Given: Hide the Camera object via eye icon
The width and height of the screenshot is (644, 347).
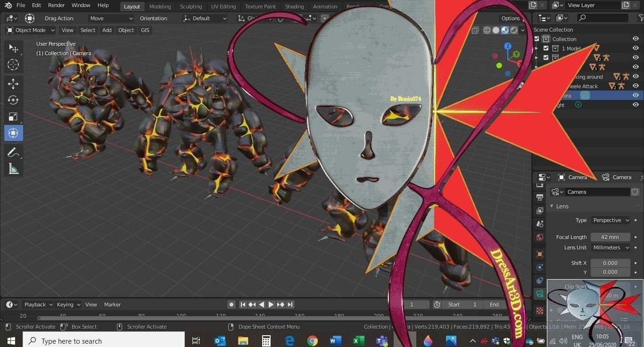Looking at the screenshot, I should click(x=636, y=95).
